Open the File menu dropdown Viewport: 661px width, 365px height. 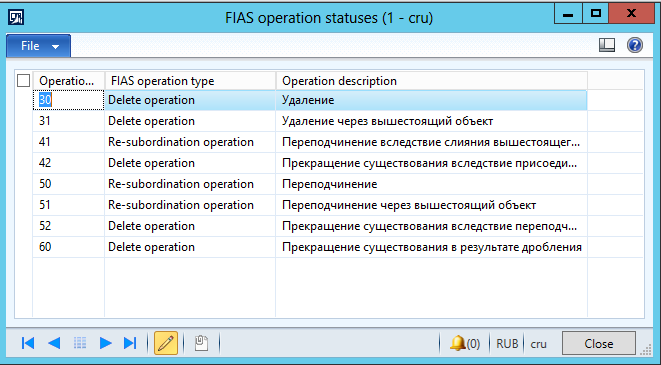pyautogui.click(x=38, y=46)
